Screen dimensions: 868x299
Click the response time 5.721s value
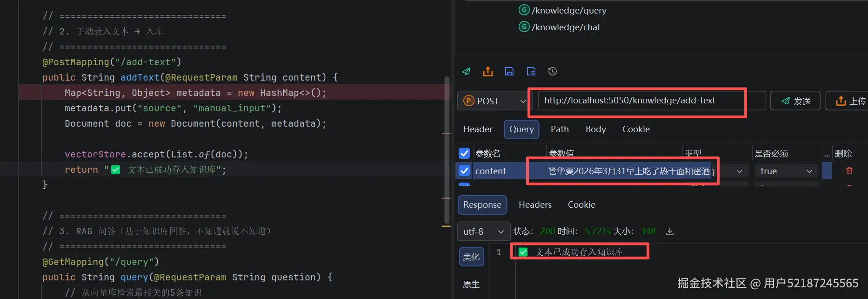[x=598, y=231]
